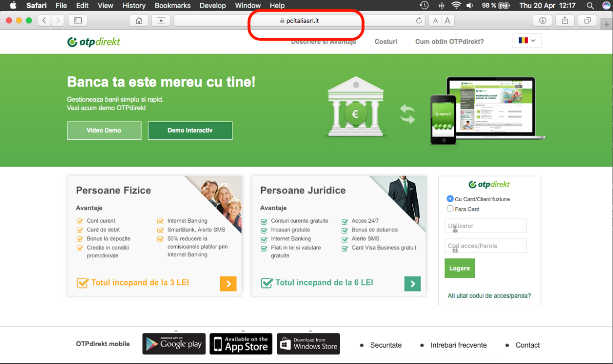Select Cu Card/Client fuziune radio button

450,199
